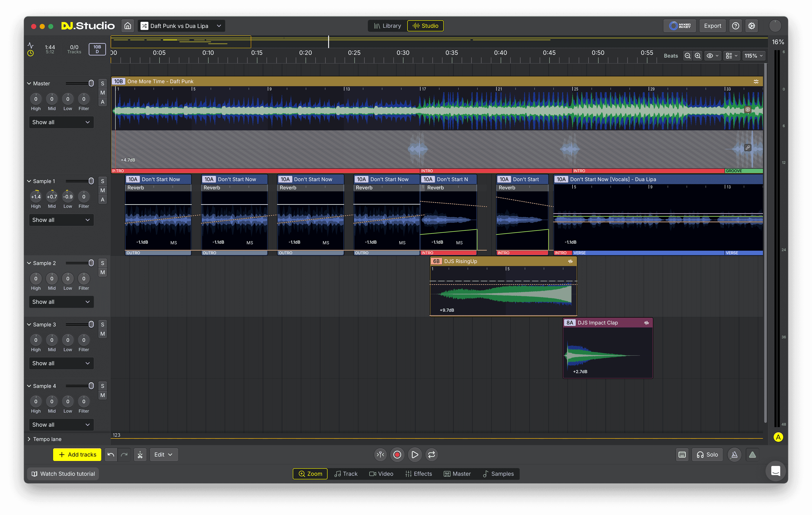Click the waveform icon on DJS Impact Clap clip
Screen dimensions: 812x515
(x=647, y=323)
